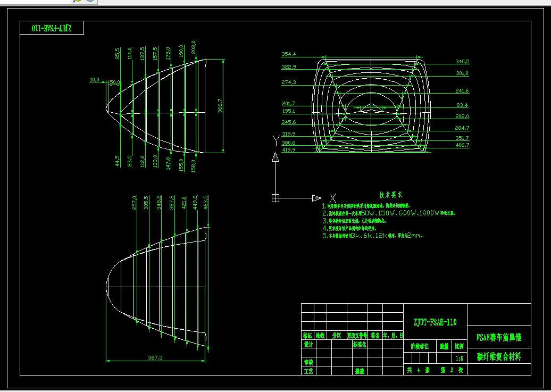
Task: Select the 419,9 dimension text
Action: pos(288,150)
